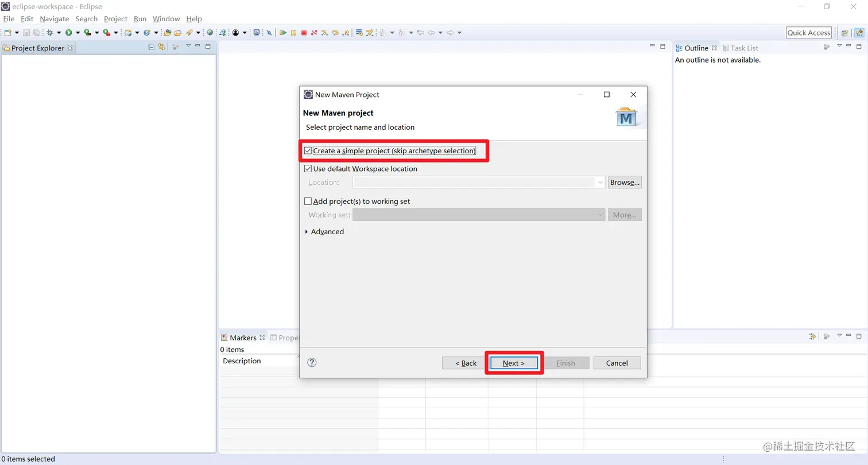Click the Browse... button
Screen dimensions: 868x465
(625, 183)
